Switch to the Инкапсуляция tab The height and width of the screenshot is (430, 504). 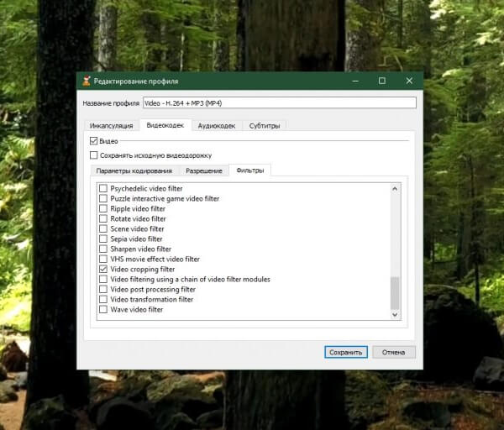(x=112, y=126)
